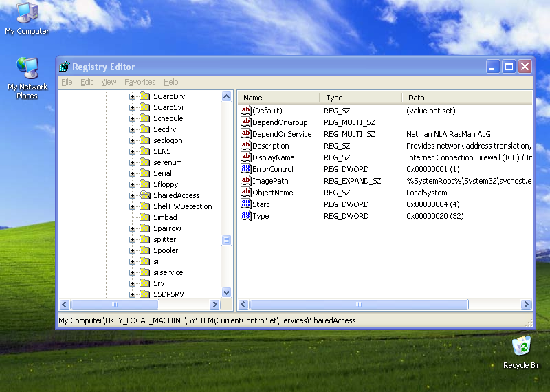
Task: Select the Srv key label
Action: click(x=159, y=283)
